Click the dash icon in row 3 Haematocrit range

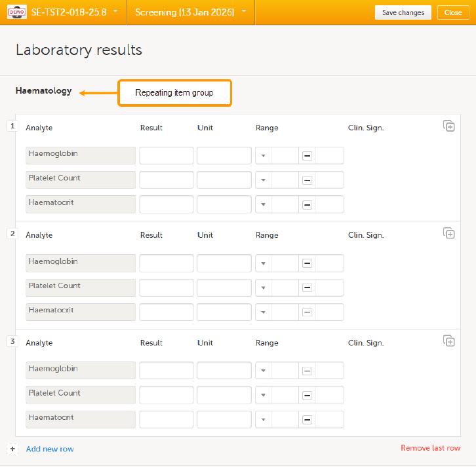tap(306, 420)
